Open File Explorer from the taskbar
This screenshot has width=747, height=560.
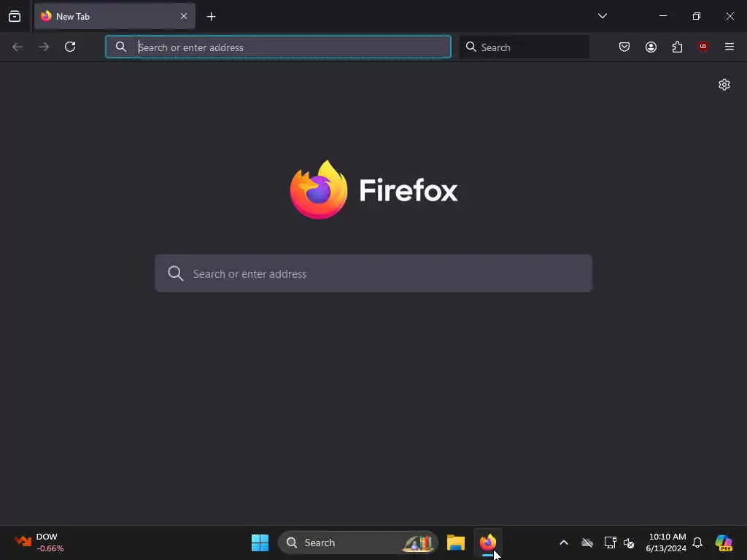(x=456, y=542)
